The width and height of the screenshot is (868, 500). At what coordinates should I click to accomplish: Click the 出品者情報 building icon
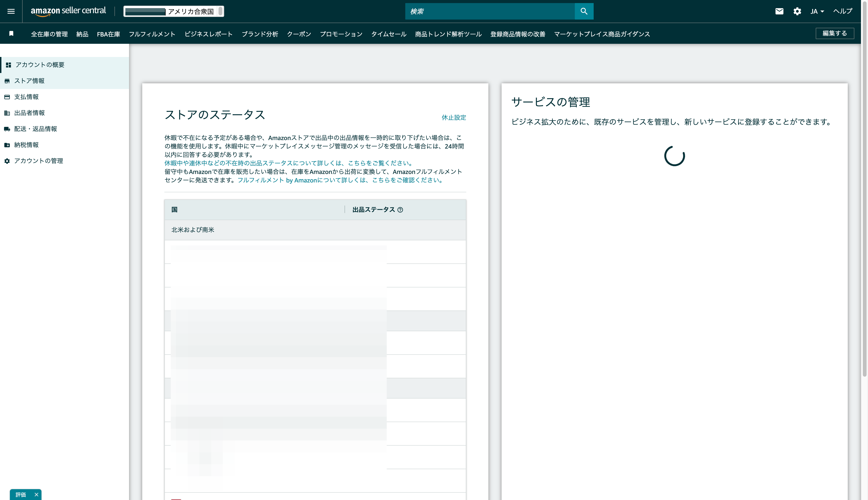click(x=7, y=113)
